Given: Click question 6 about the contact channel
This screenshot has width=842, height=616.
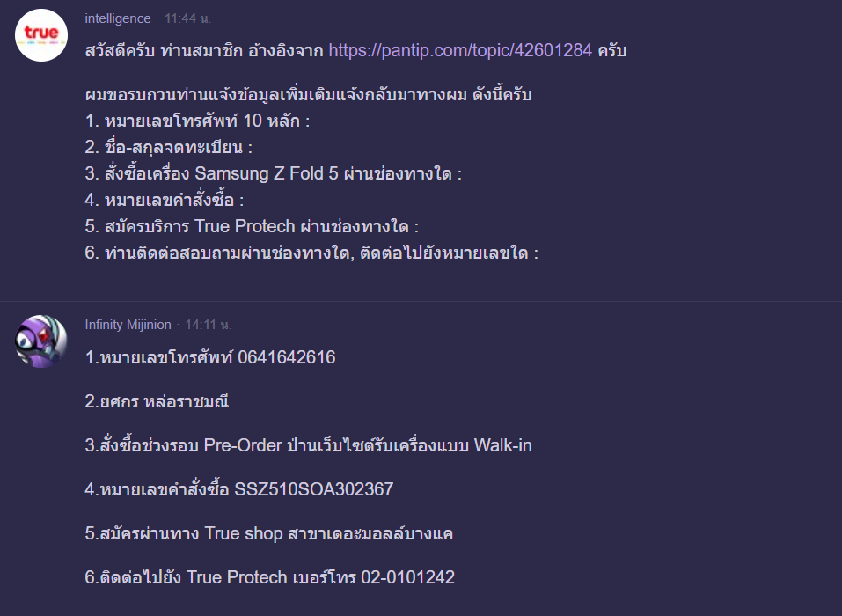Looking at the screenshot, I should (311, 253).
